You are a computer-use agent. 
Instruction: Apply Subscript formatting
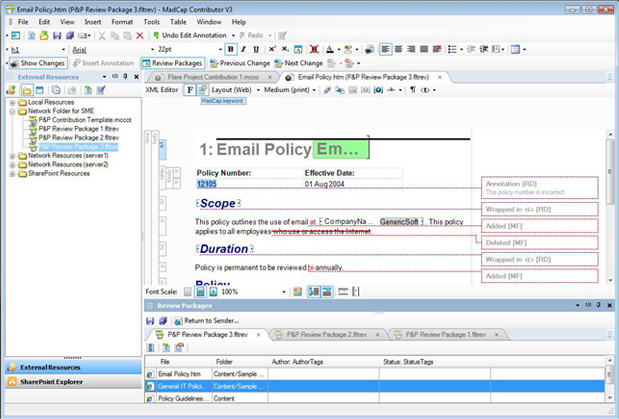285,49
